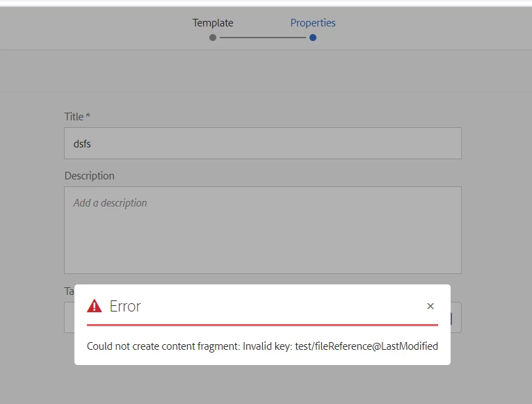The image size is (532, 404).
Task: Focus the Title field containing dsfs
Action: click(x=263, y=143)
